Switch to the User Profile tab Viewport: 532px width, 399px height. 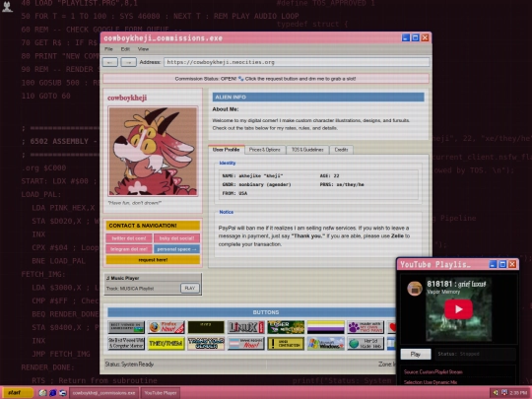(x=226, y=150)
